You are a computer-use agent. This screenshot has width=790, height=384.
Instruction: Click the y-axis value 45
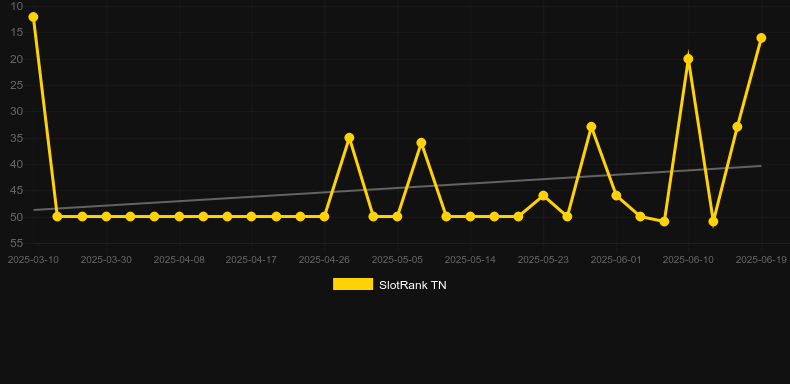(17, 190)
